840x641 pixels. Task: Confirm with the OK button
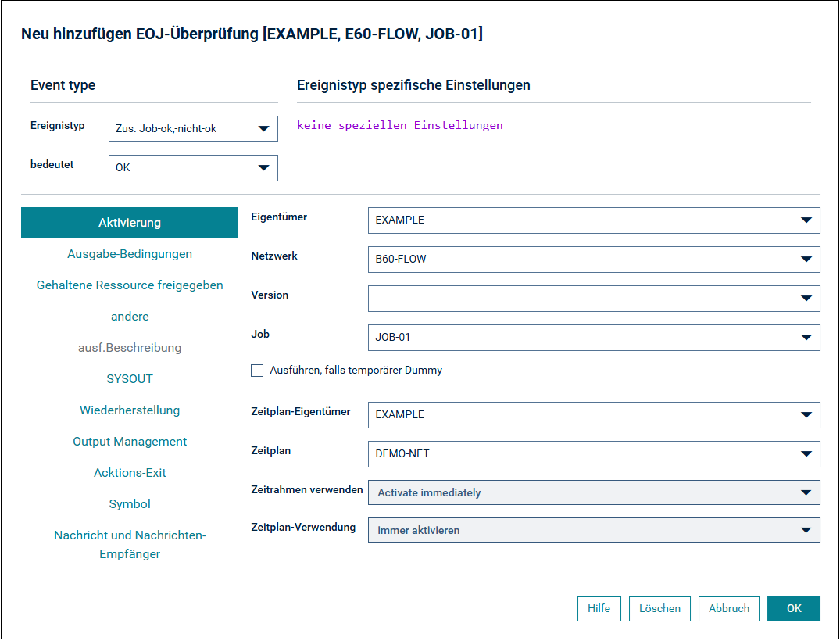tap(793, 609)
